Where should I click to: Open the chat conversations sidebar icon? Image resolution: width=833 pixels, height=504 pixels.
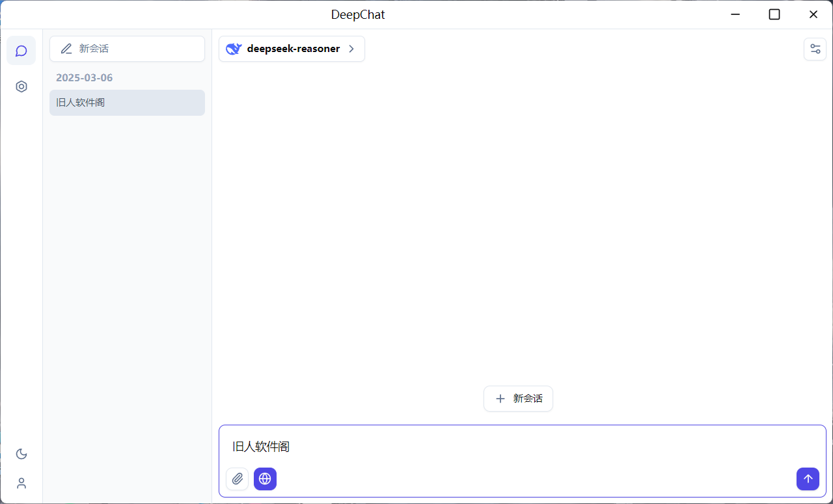pos(21,51)
